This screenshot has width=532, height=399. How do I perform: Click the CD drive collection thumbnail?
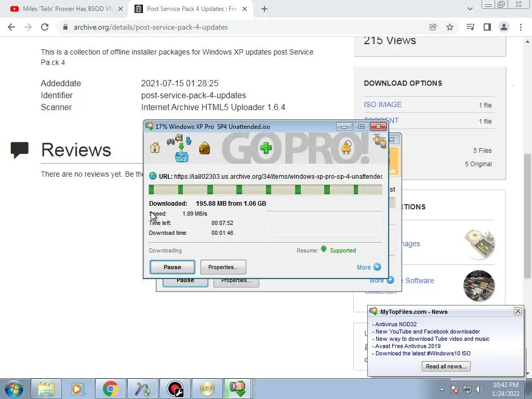pyautogui.click(x=480, y=244)
